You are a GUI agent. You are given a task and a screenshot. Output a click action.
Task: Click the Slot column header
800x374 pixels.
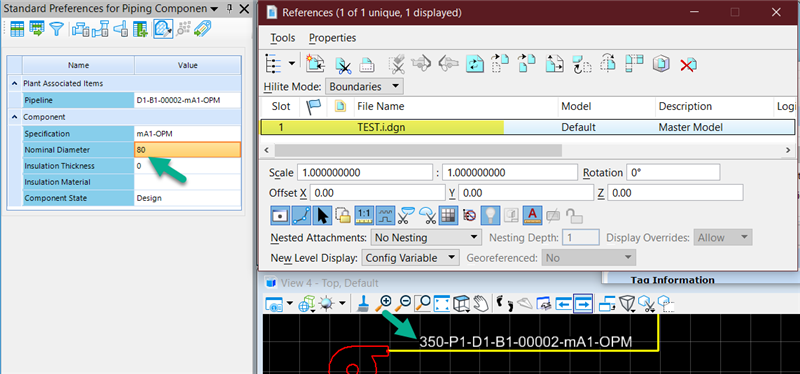pyautogui.click(x=281, y=107)
